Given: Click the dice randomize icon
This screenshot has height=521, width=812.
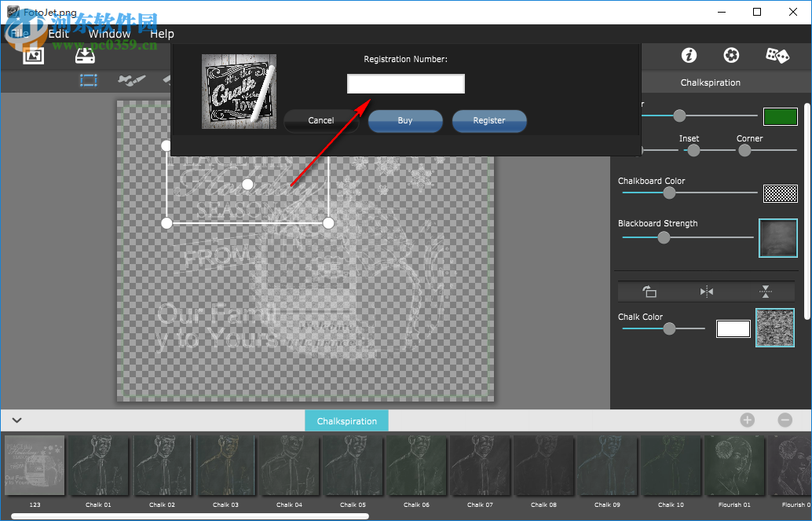Looking at the screenshot, I should click(777, 55).
